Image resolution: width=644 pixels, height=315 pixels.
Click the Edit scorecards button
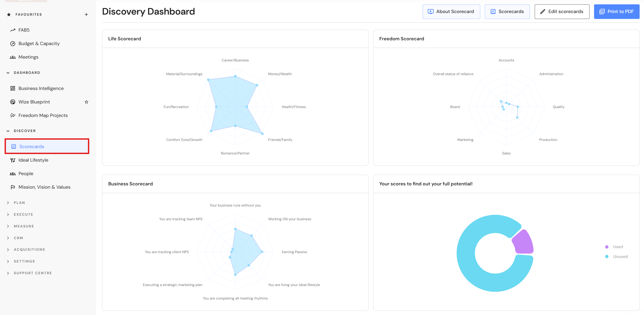pyautogui.click(x=562, y=12)
